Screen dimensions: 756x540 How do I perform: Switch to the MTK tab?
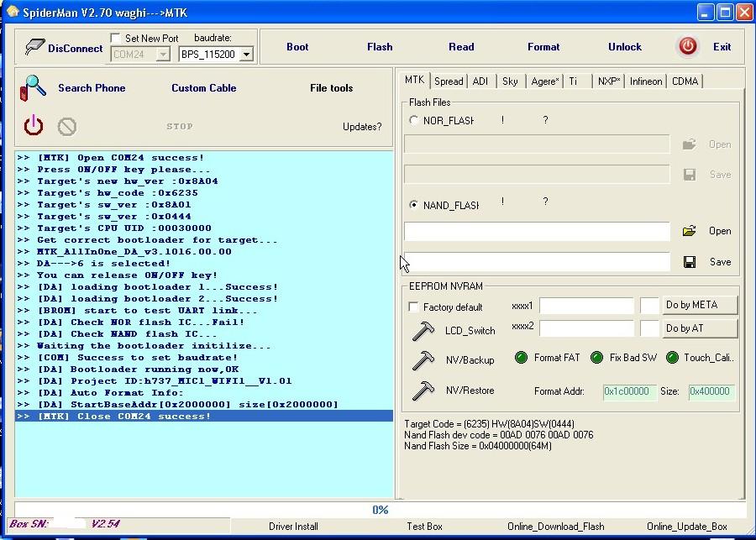(x=414, y=80)
